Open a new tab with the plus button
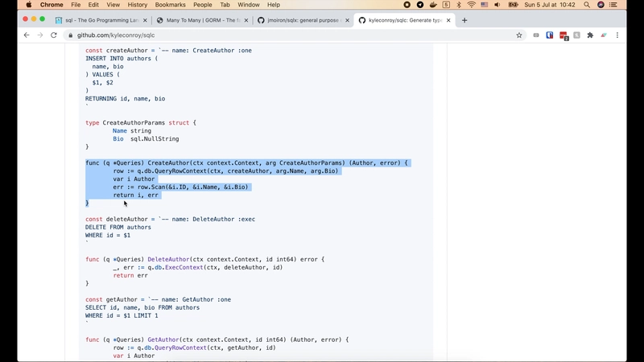The height and width of the screenshot is (362, 644). pos(464,20)
